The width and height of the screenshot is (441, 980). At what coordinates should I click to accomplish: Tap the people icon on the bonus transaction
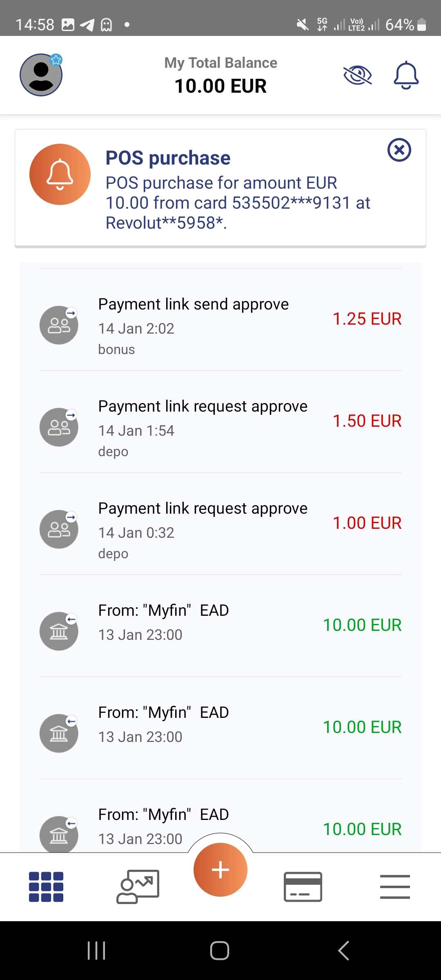tap(59, 325)
